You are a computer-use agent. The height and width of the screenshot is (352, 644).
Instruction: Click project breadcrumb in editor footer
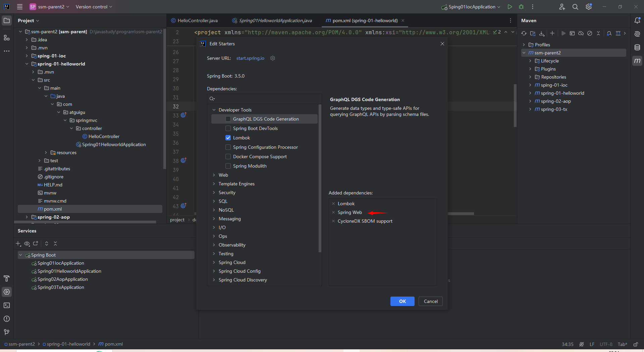coord(177,220)
